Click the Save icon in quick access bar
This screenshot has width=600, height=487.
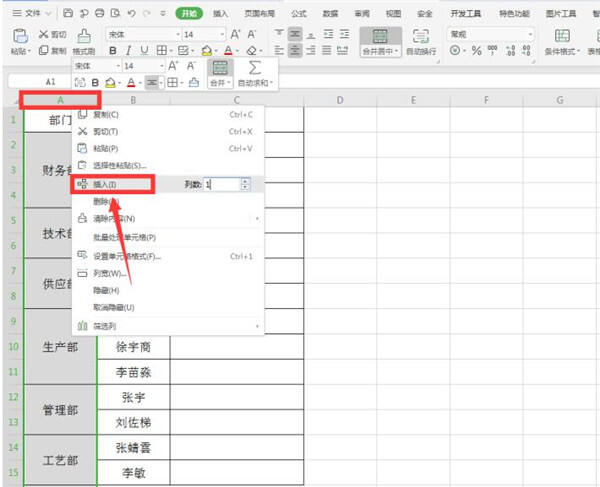point(68,13)
